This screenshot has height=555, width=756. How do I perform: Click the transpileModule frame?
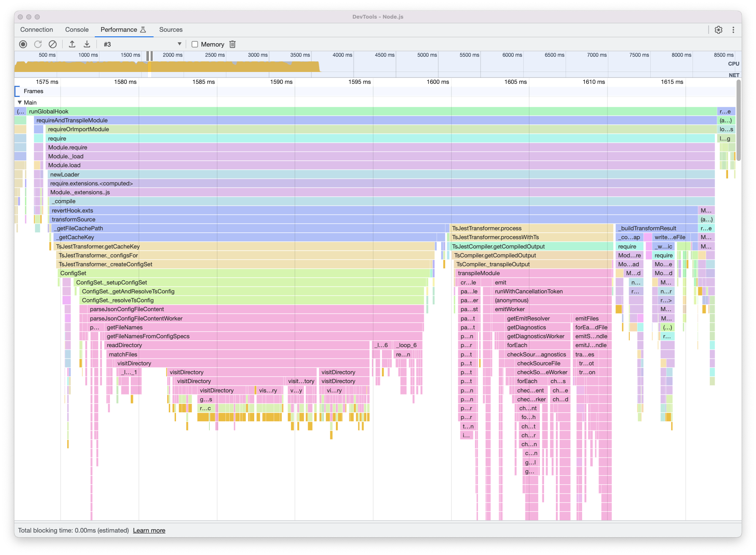click(x=534, y=273)
